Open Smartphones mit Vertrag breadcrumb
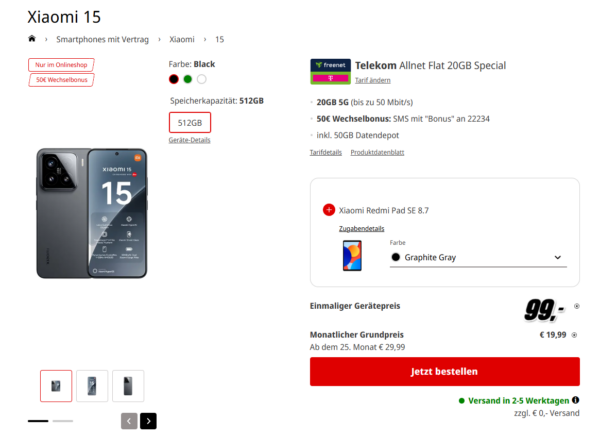This screenshot has width=600, height=435. click(102, 39)
